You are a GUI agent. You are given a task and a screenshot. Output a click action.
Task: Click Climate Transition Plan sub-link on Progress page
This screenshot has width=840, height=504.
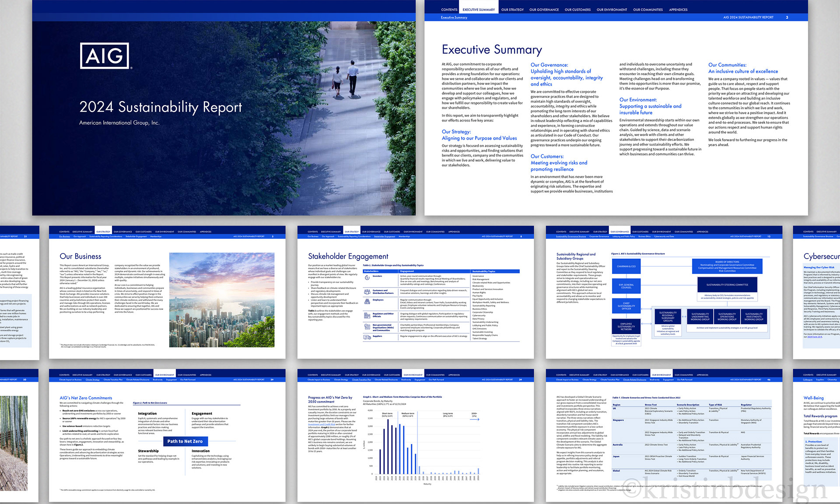[361, 380]
